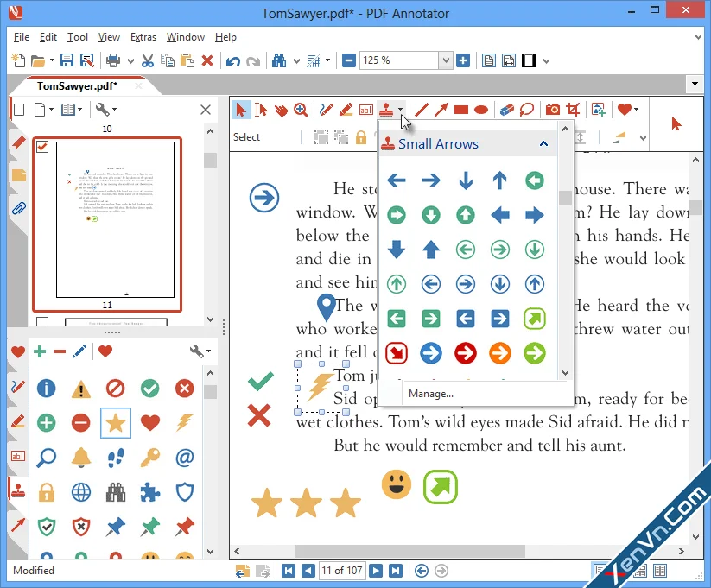Click the Find binoculars icon
Viewport: 711px width, 588px height.
[x=279, y=60]
